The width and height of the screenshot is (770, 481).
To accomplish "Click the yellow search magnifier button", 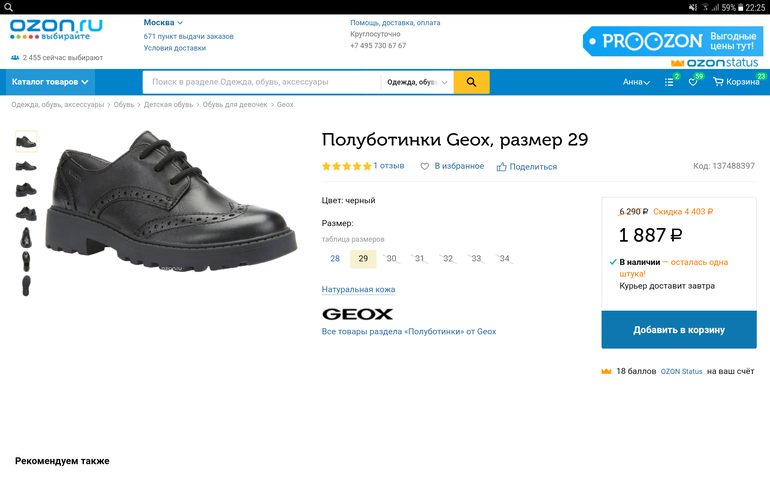I will [471, 82].
